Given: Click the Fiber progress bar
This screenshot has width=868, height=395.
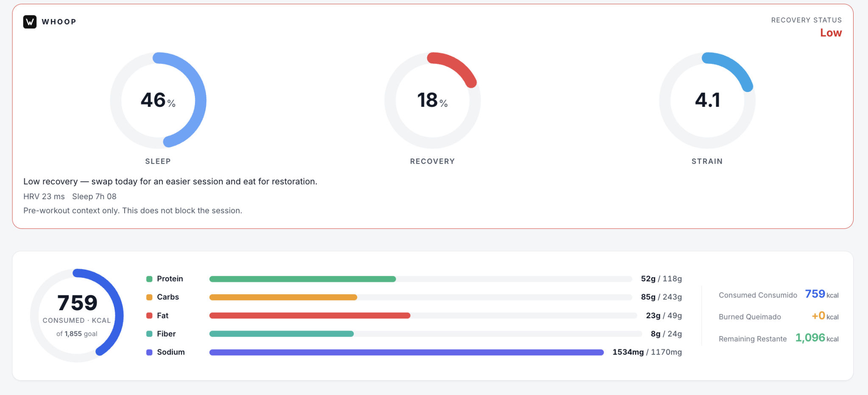Looking at the screenshot, I should 426,334.
